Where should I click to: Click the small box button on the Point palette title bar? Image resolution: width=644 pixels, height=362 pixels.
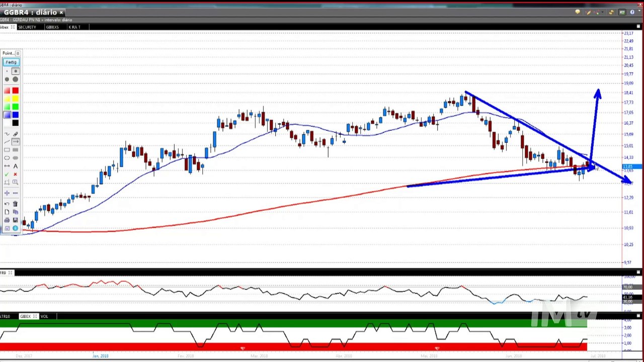pos(18,53)
